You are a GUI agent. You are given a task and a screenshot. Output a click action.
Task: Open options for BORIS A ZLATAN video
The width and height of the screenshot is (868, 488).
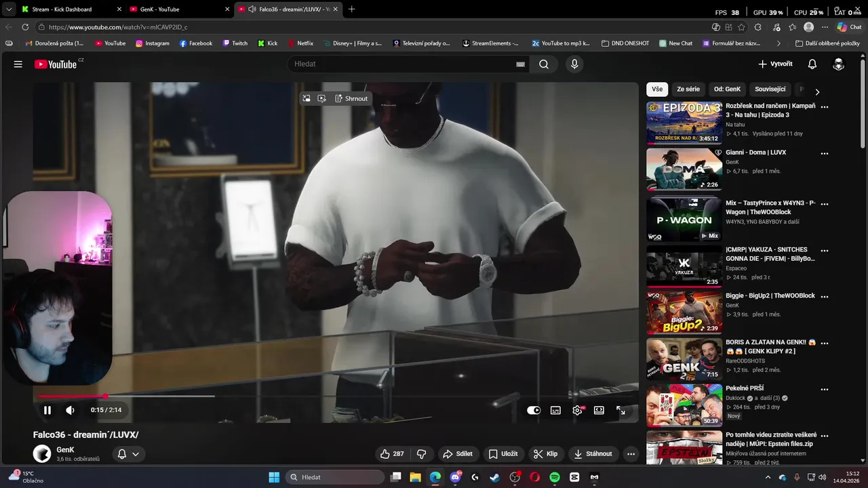point(825,343)
